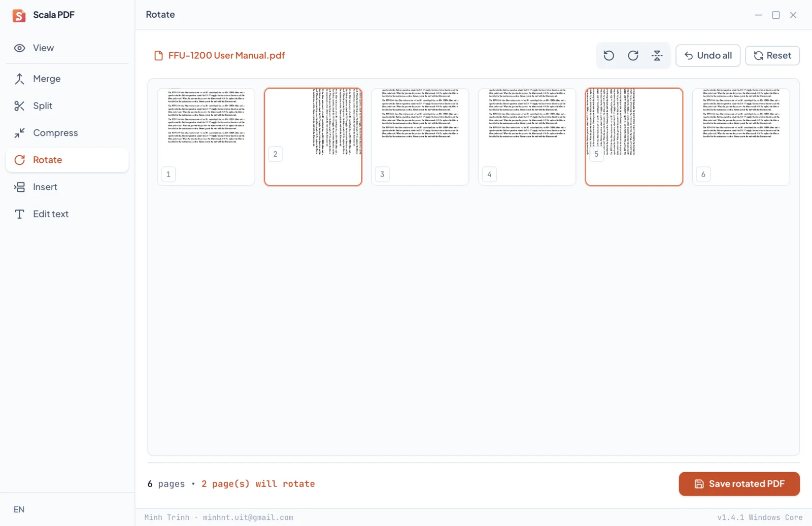Screen dimensions: 812x526
Task: Change language via EN selector
Action: pyautogui.click(x=19, y=509)
